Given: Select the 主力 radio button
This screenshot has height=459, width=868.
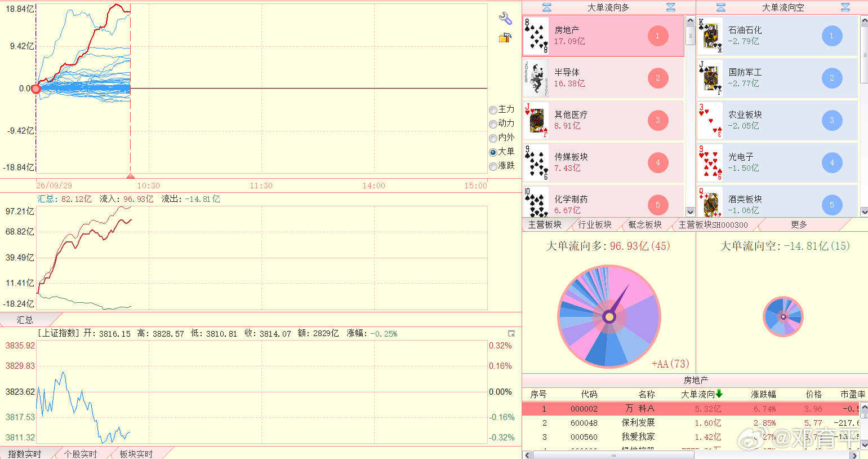Looking at the screenshot, I should (493, 110).
